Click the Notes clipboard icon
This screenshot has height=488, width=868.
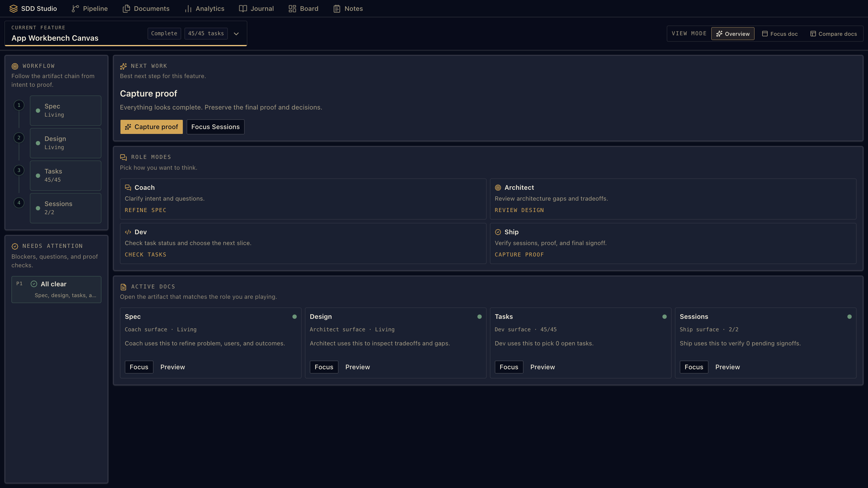[x=337, y=9]
